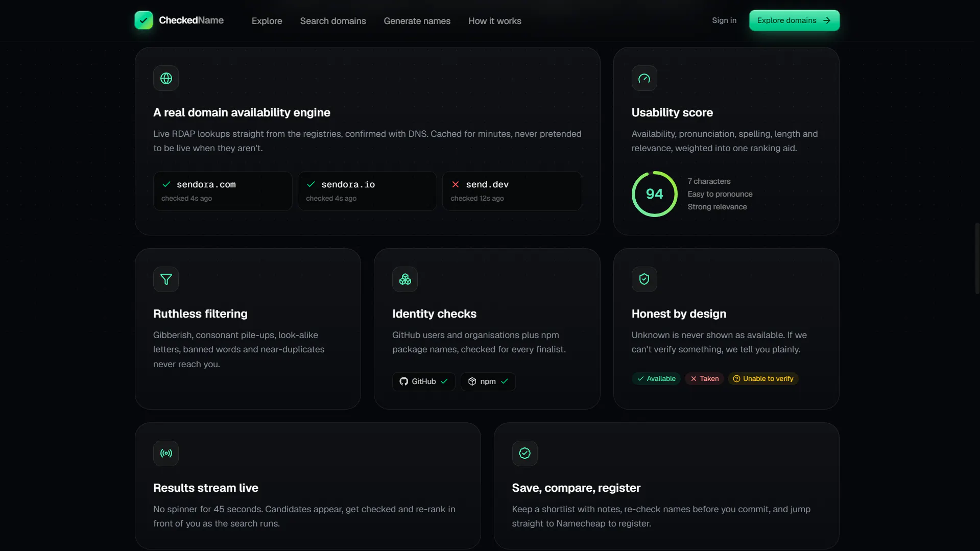Viewport: 980px width, 551px height.
Task: Click the Explore domains button
Action: [794, 20]
